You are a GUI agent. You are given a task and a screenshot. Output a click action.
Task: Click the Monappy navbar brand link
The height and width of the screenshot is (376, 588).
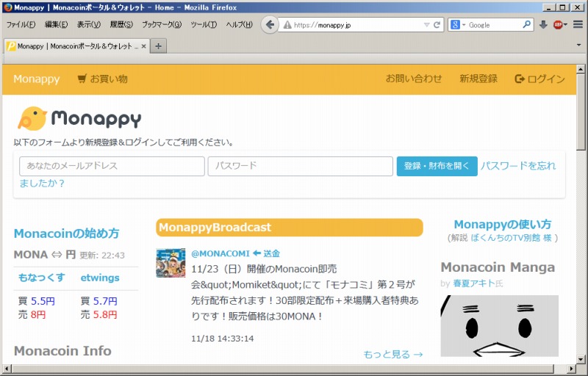tap(36, 79)
